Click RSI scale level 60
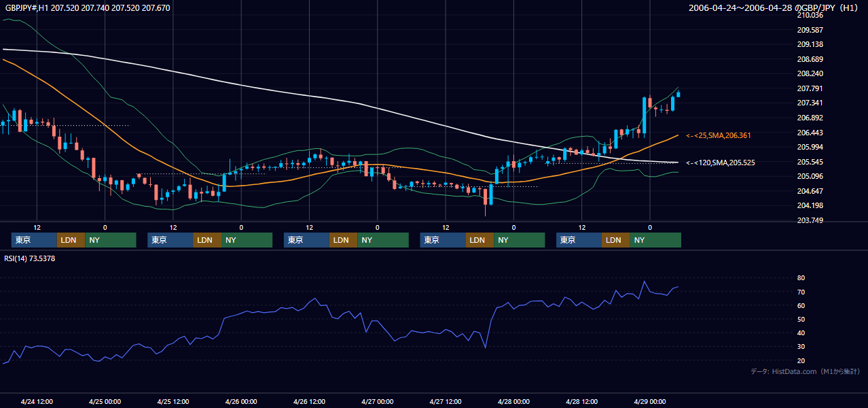Screen dimensions: 868x408 coord(801,305)
